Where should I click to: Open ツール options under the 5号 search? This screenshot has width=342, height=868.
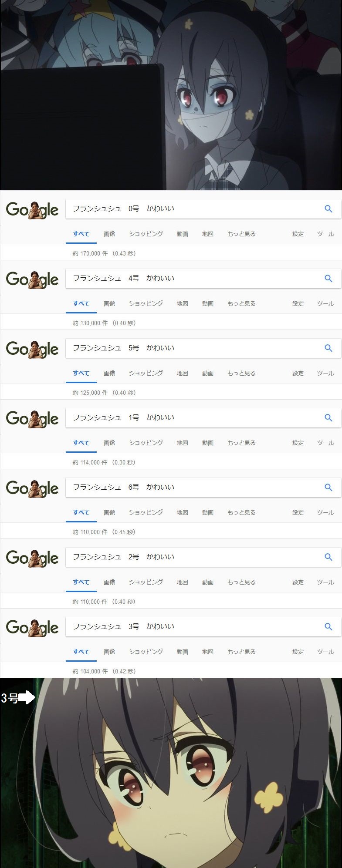point(325,373)
